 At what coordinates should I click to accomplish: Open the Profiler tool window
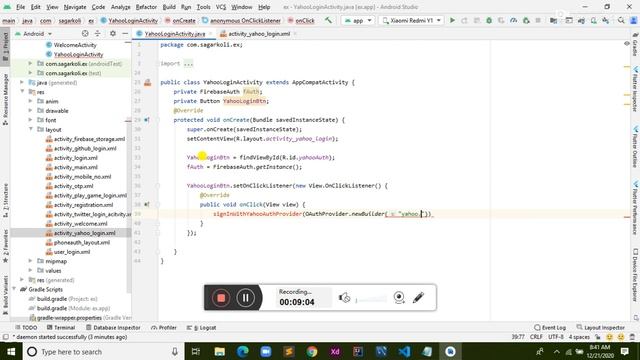164,328
